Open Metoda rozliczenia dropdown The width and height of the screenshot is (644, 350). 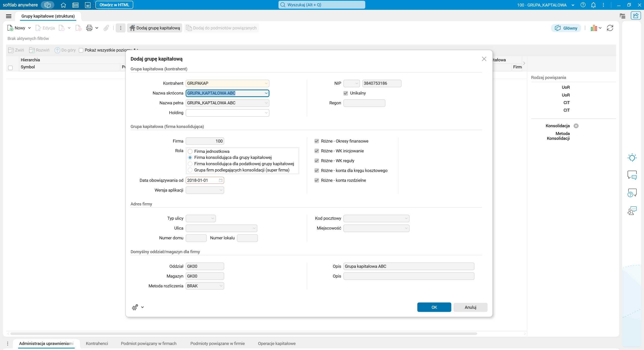(221, 286)
